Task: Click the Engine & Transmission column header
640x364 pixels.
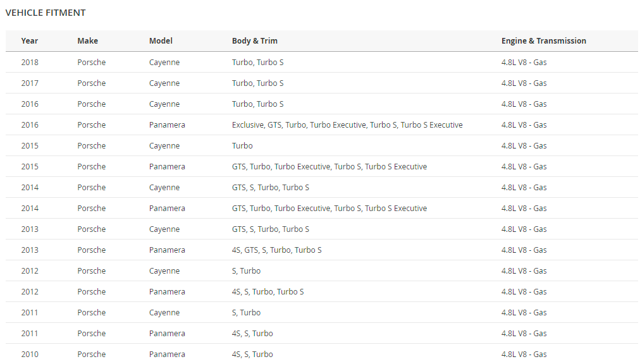Action: point(544,41)
